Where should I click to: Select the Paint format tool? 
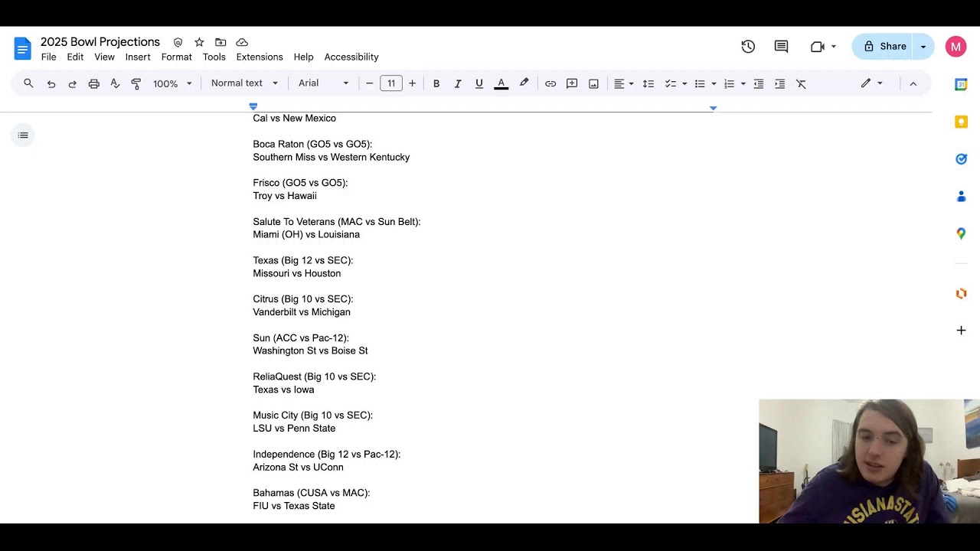click(136, 83)
